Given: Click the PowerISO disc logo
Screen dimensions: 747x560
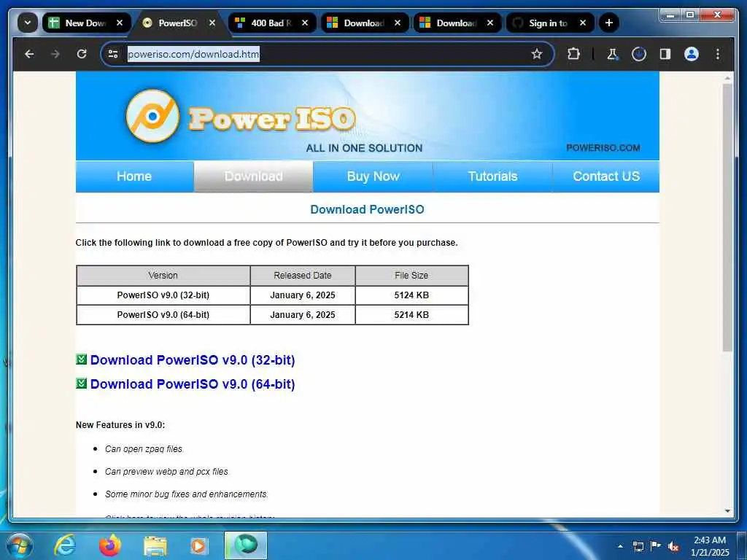Looking at the screenshot, I should 152,116.
